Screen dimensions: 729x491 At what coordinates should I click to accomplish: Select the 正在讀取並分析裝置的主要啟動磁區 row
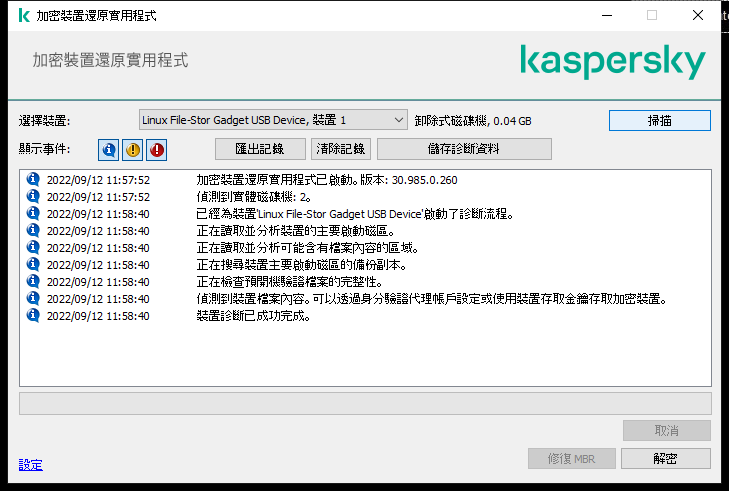(365, 231)
